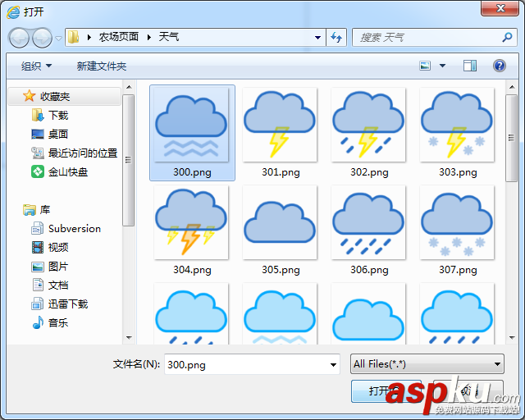Open the filename dropdown arrow

[x=333, y=364]
